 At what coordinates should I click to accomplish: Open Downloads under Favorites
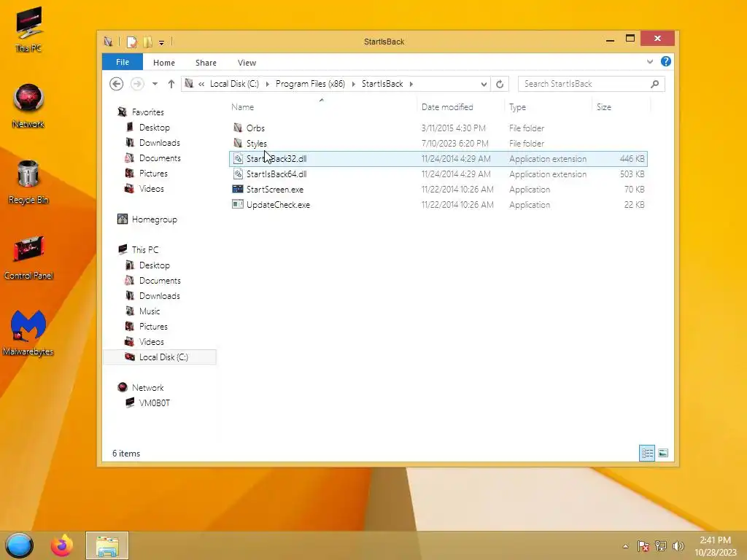coord(160,143)
